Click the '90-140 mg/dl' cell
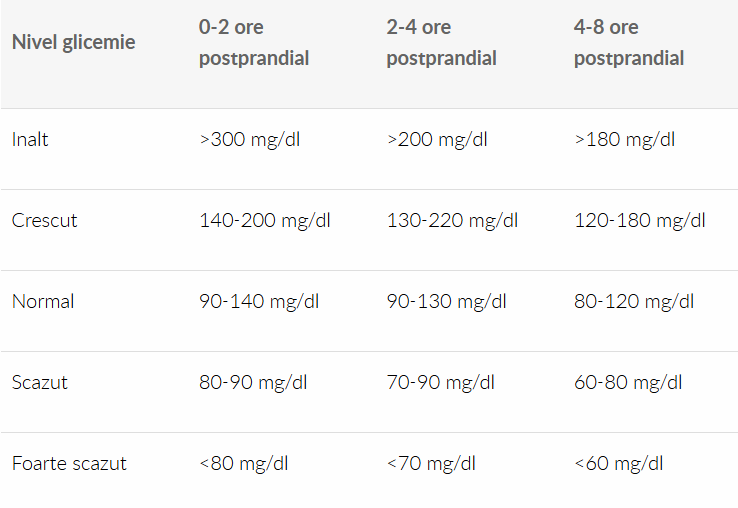738x508 pixels. click(259, 301)
